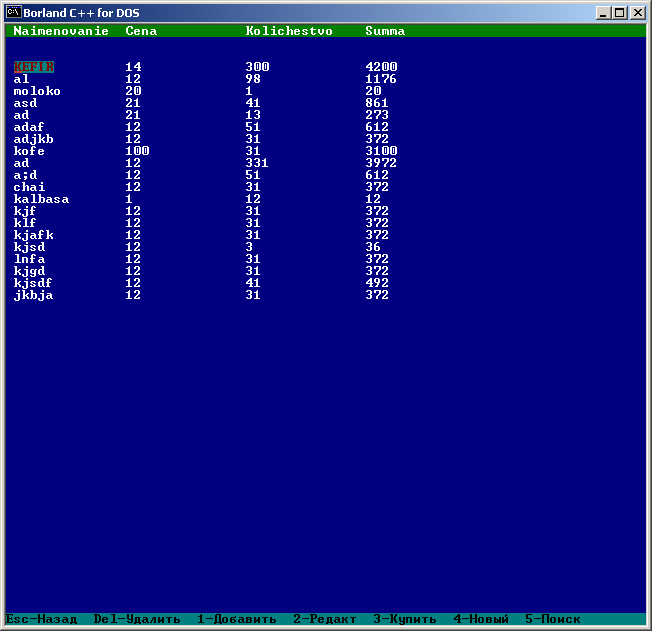The height and width of the screenshot is (631, 652).
Task: Click the 5-Поиск hint in bottom bar
Action: click(553, 619)
